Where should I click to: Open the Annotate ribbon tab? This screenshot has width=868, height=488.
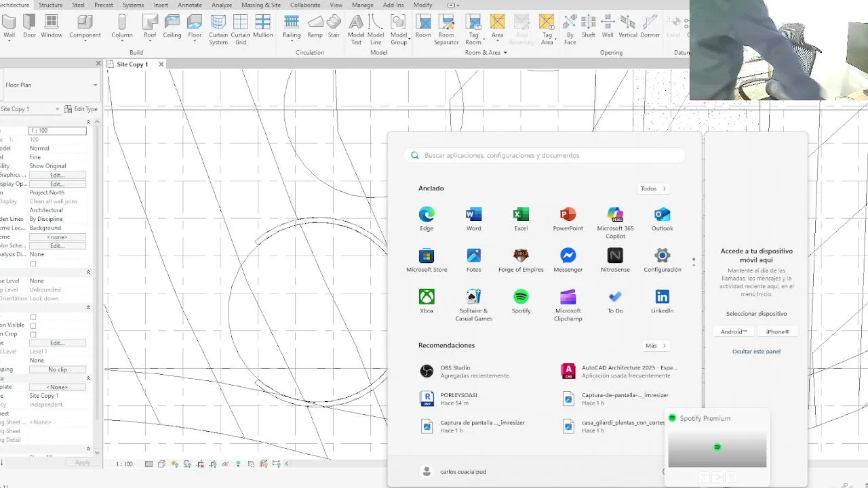pyautogui.click(x=190, y=5)
